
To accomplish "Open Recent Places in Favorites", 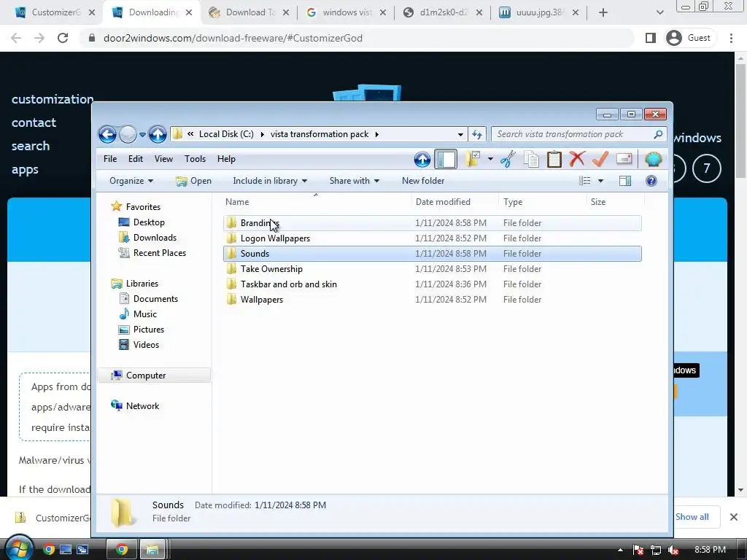I will [x=159, y=253].
